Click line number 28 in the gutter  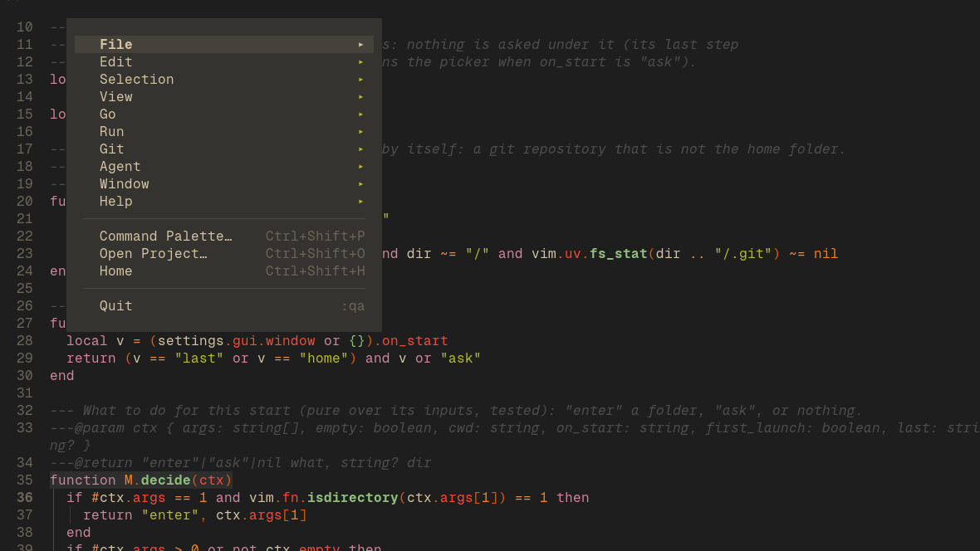24,341
